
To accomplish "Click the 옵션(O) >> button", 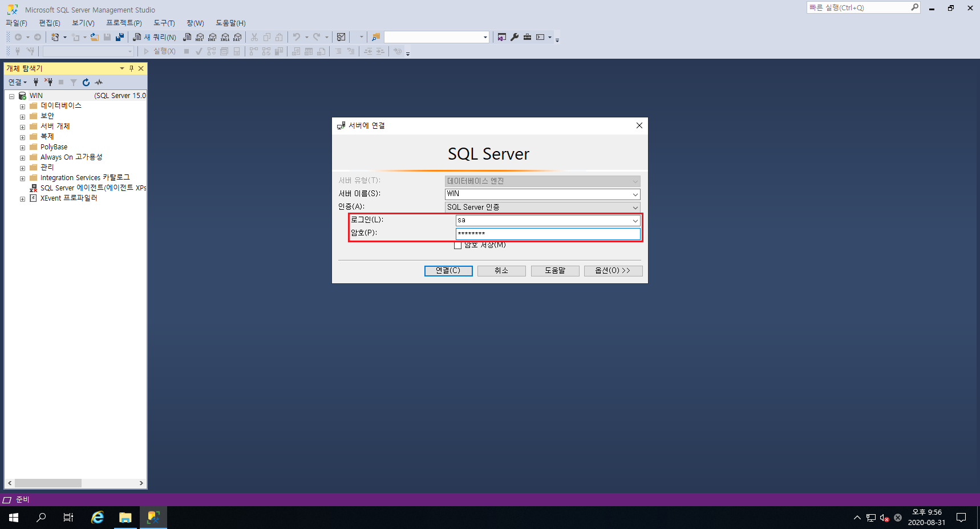I will click(613, 271).
